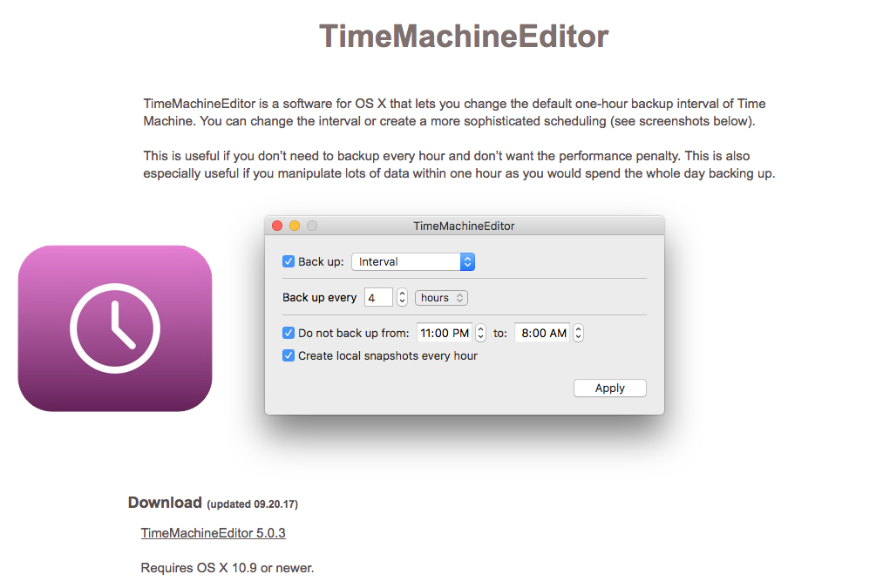
Task: Click the stepper next to 11:00 PM
Action: pyautogui.click(x=480, y=333)
